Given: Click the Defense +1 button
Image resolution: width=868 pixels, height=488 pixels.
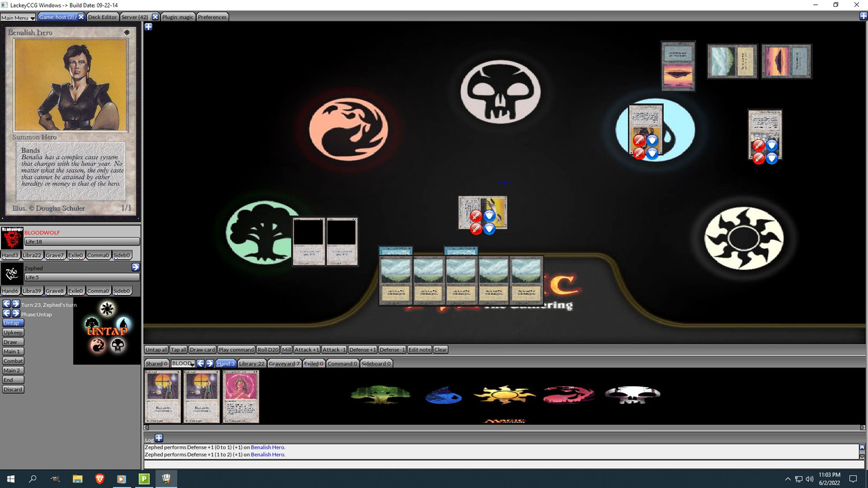Looking at the screenshot, I should pyautogui.click(x=363, y=350).
